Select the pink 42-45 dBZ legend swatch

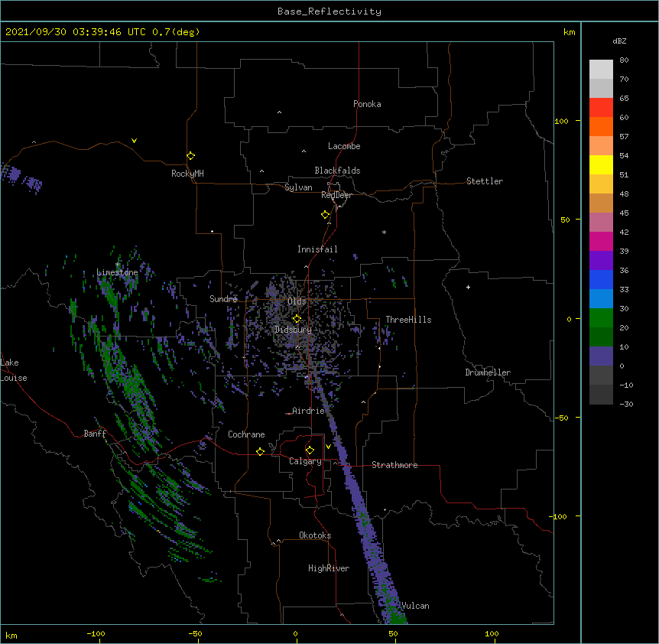click(x=601, y=223)
